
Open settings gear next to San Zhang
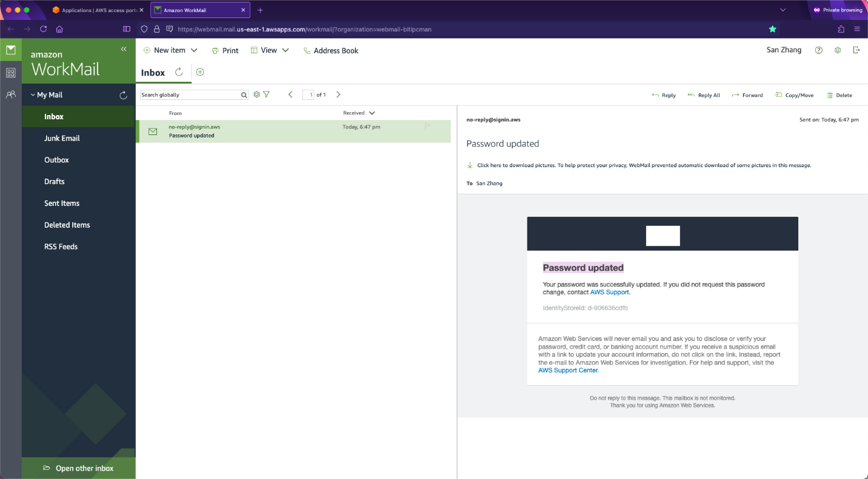[838, 50]
